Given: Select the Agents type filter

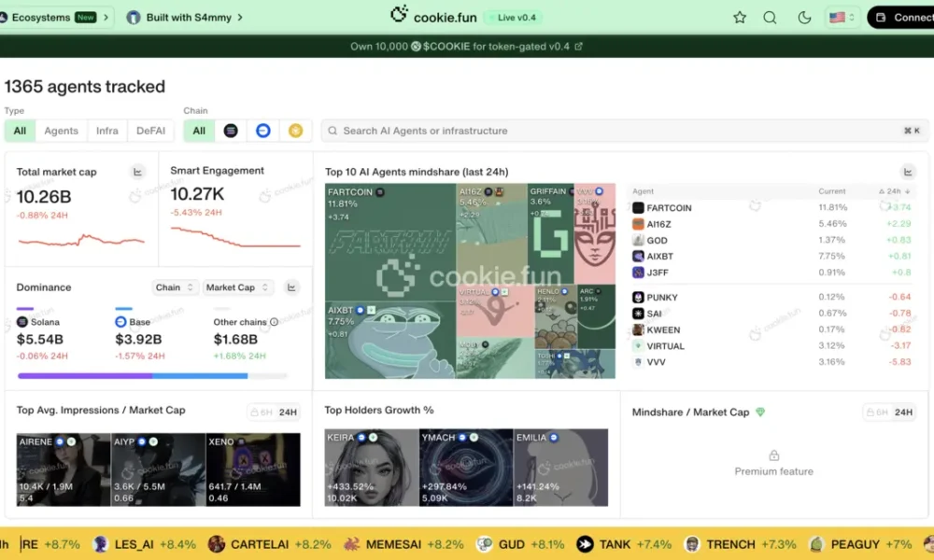Looking at the screenshot, I should point(61,131).
